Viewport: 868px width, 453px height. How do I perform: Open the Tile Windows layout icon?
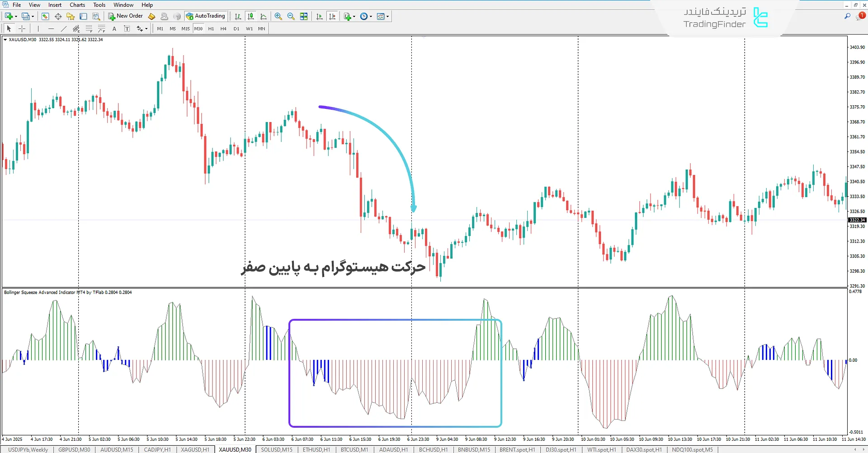click(304, 16)
